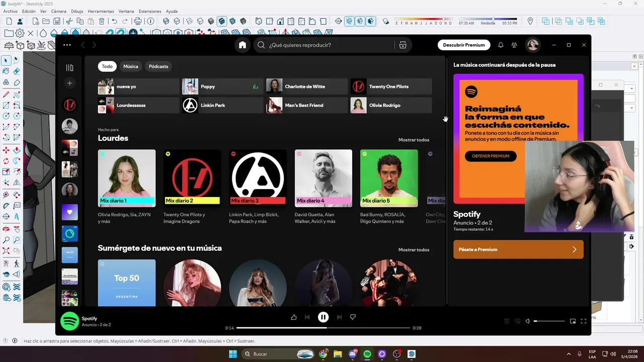Open SketchUp Cámara menu
Image resolution: width=644 pixels, height=362 pixels.
tap(58, 11)
